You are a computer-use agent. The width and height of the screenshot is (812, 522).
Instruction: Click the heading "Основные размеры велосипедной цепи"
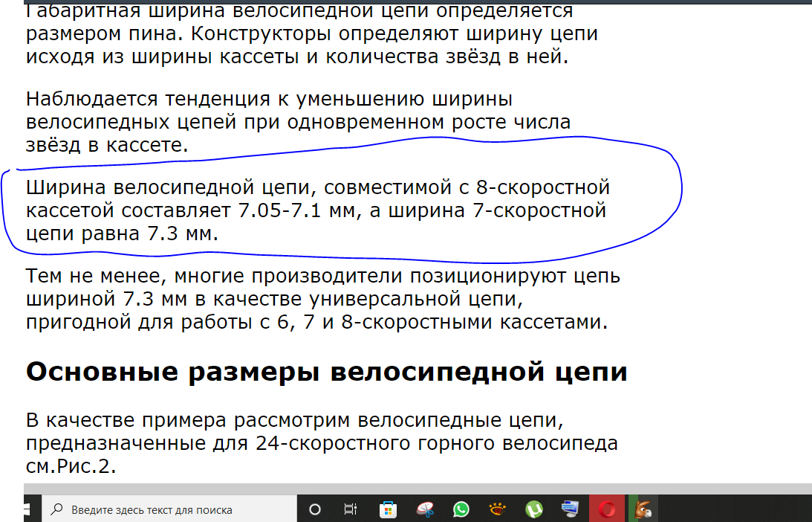tap(326, 373)
